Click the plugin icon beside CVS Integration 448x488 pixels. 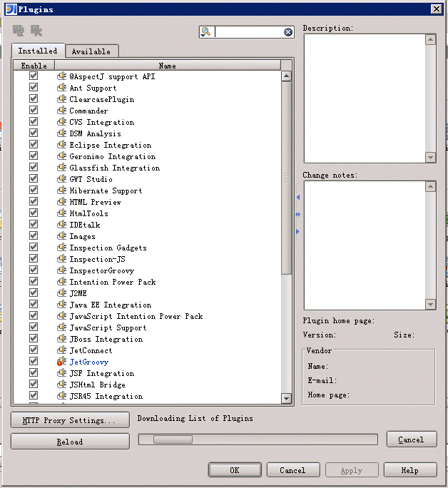click(x=61, y=122)
